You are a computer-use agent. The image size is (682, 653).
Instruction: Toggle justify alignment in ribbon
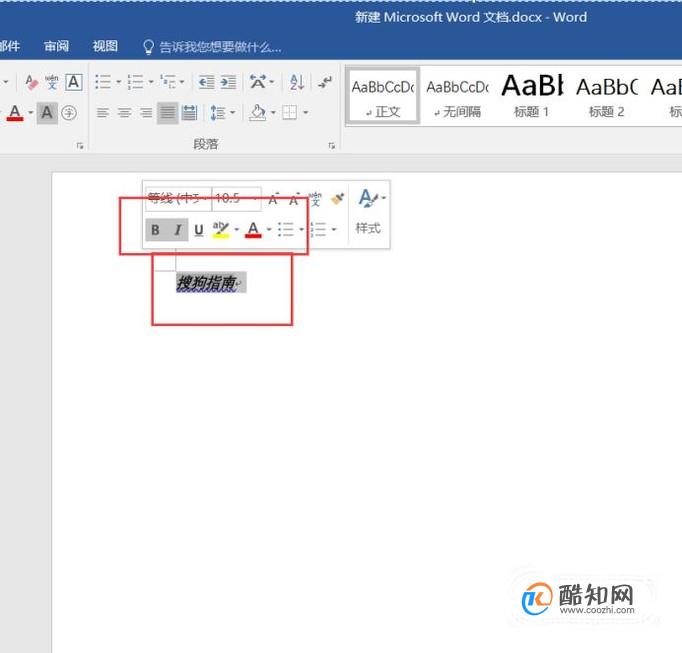click(x=167, y=113)
